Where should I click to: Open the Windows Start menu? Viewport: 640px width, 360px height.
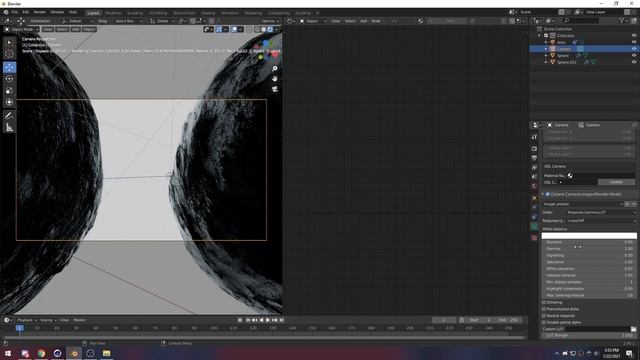(8, 353)
